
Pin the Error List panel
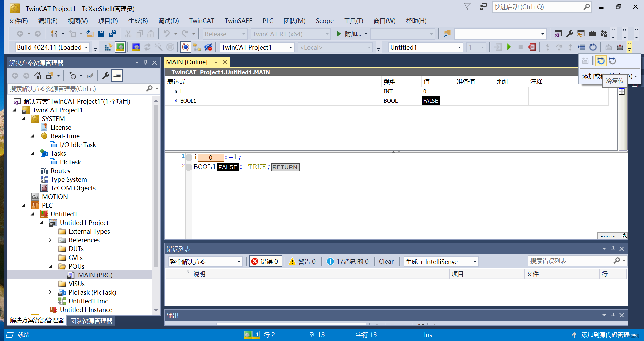point(613,249)
